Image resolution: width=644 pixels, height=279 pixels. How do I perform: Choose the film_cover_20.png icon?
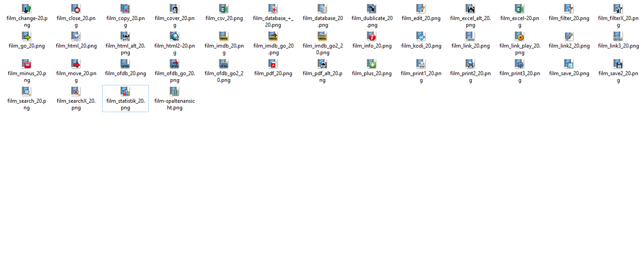pos(174,8)
